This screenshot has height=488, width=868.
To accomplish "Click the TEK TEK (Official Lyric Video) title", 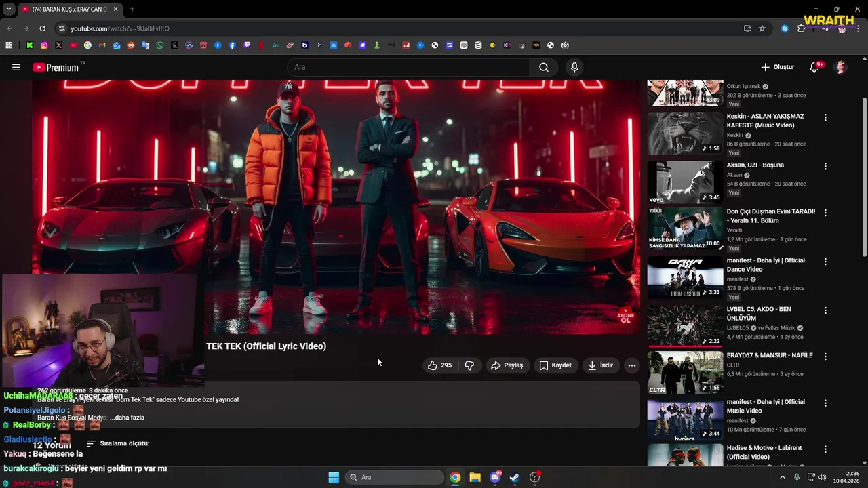I will (266, 346).
